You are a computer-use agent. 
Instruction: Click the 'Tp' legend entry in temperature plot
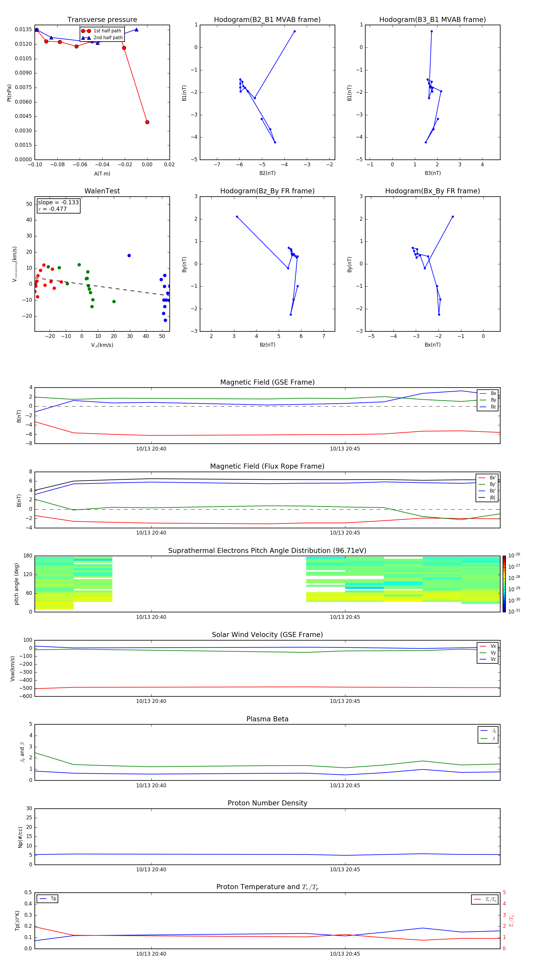47,899
